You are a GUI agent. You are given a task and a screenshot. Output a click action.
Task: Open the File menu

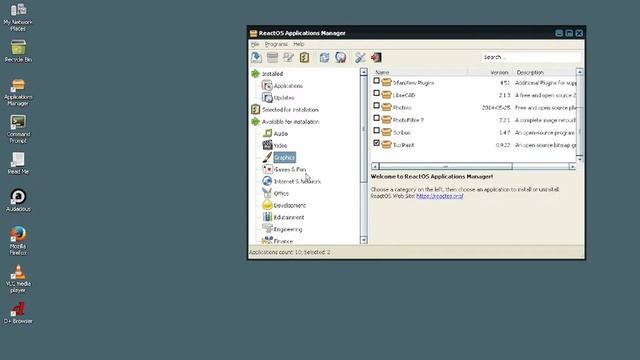pos(255,44)
